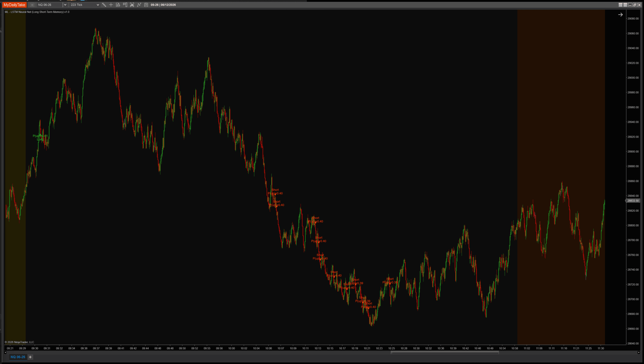Click the 29000.00 price axis label
Image resolution: width=644 pixels, height=364 pixels.
pyautogui.click(x=633, y=78)
